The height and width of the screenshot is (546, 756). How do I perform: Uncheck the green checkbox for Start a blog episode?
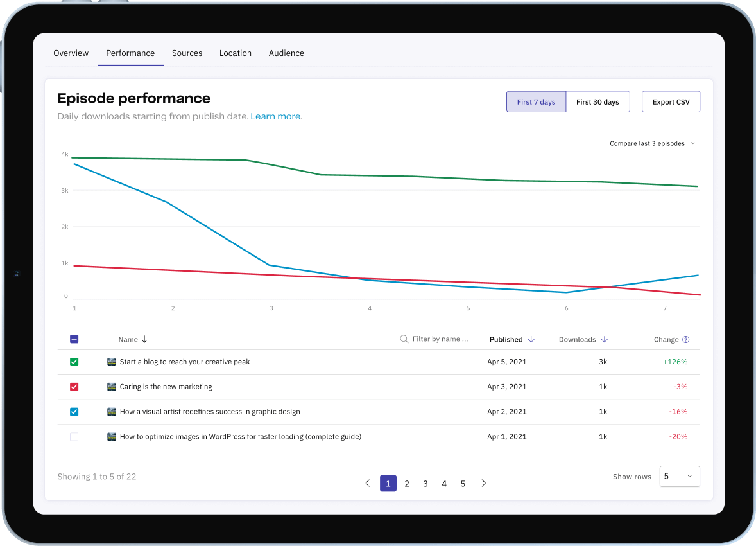point(74,362)
